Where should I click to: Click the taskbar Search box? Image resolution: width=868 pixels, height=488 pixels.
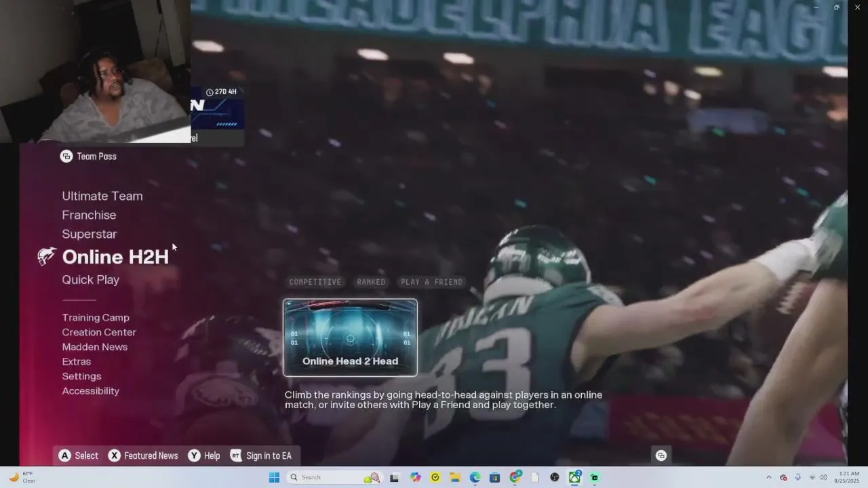click(x=334, y=477)
